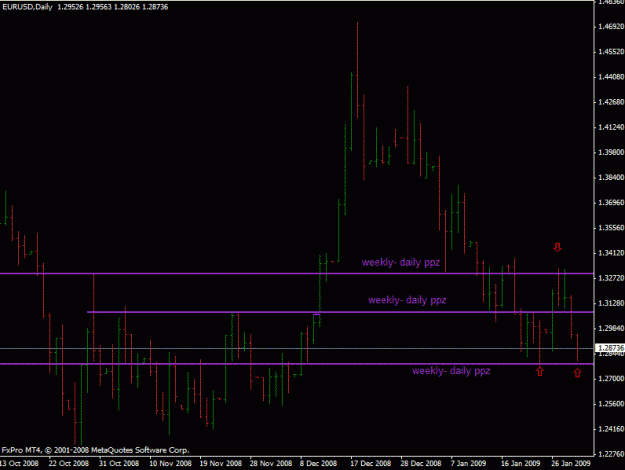
Task: Click the 26 Jan 2009 date label
Action: pos(570,464)
